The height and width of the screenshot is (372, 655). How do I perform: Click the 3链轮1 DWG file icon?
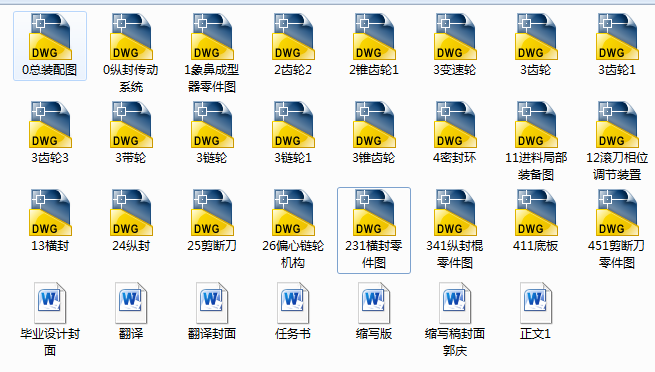(x=293, y=125)
